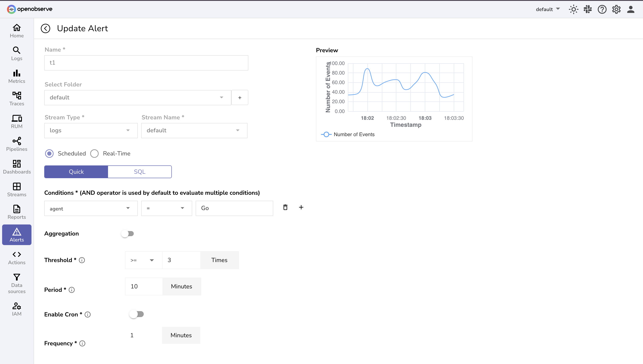Go back from Update Alert
The height and width of the screenshot is (364, 643).
coord(45,28)
